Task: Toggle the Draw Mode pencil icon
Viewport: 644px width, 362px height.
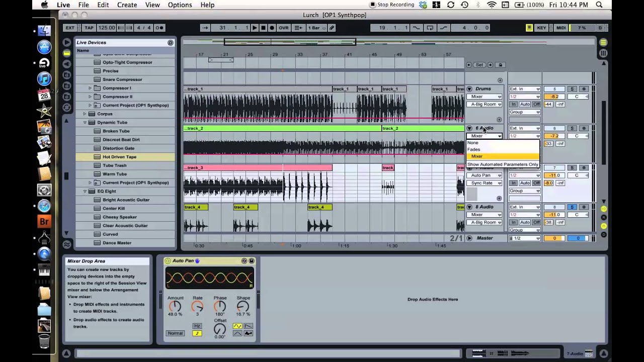Action: pos(332,28)
